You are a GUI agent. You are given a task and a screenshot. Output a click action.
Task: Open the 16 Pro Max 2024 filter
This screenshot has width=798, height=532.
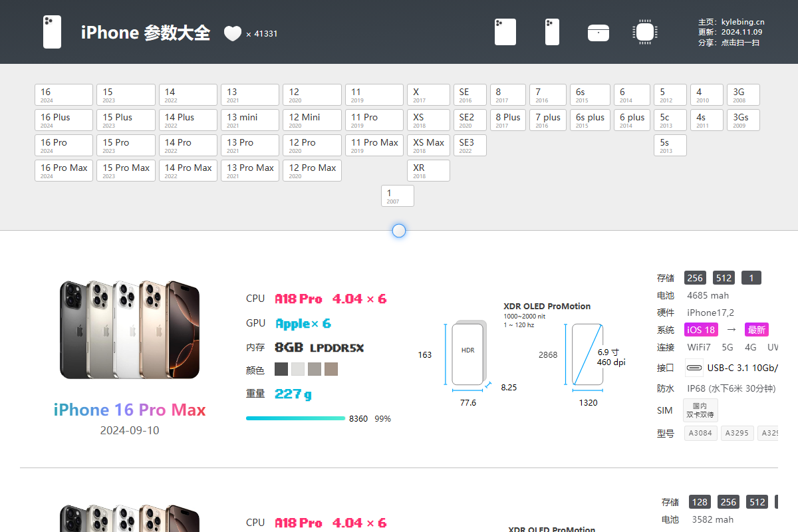pyautogui.click(x=63, y=170)
